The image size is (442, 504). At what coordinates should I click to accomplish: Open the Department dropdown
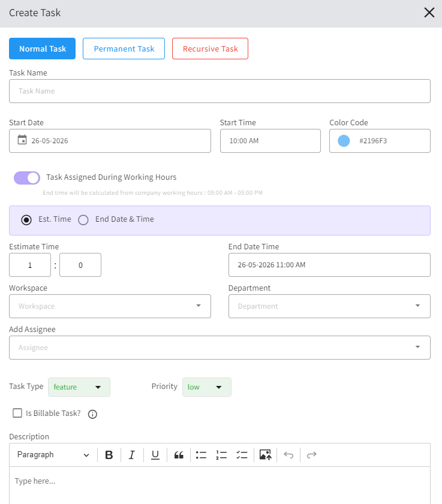[329, 306]
